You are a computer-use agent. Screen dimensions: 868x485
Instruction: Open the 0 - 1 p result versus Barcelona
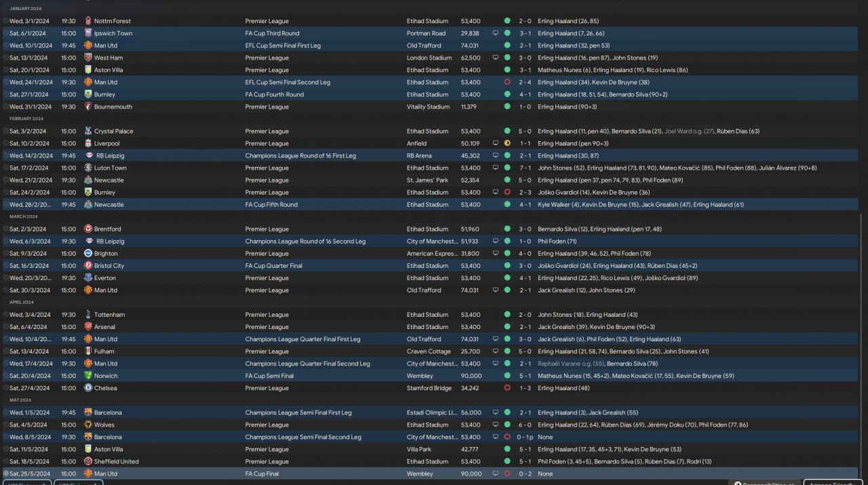[x=526, y=437]
